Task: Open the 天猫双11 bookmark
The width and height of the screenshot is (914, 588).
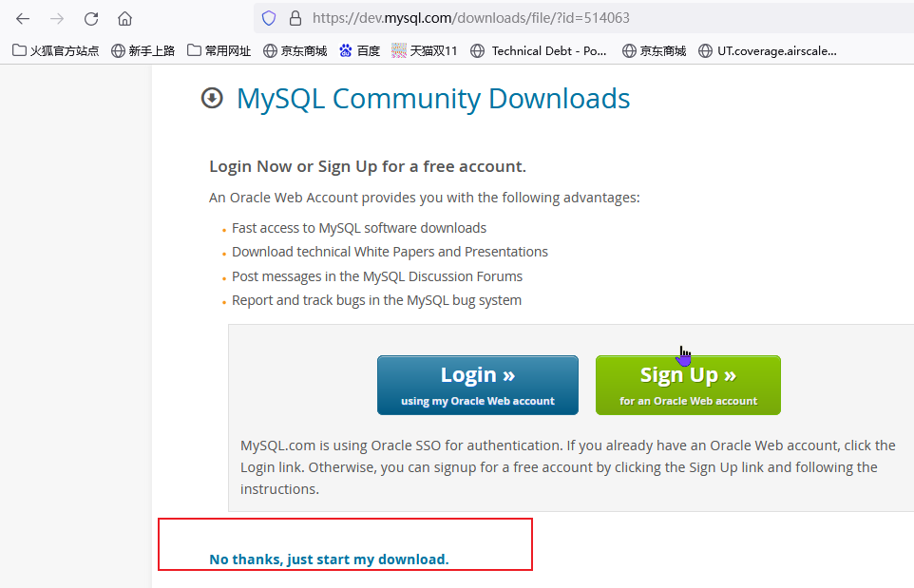Action: click(x=424, y=51)
